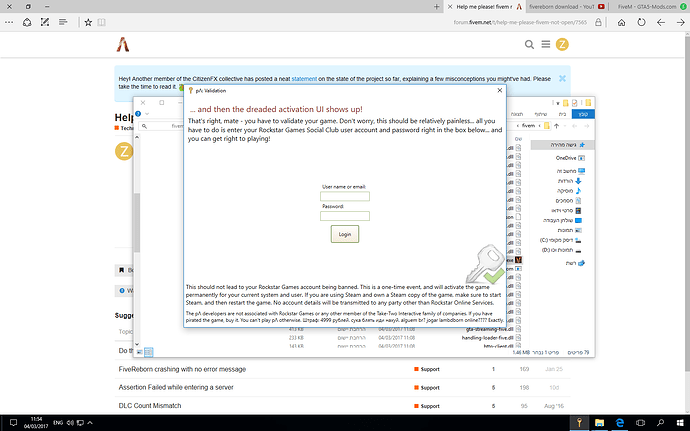Open taskbar search magnifier

coord(661,423)
